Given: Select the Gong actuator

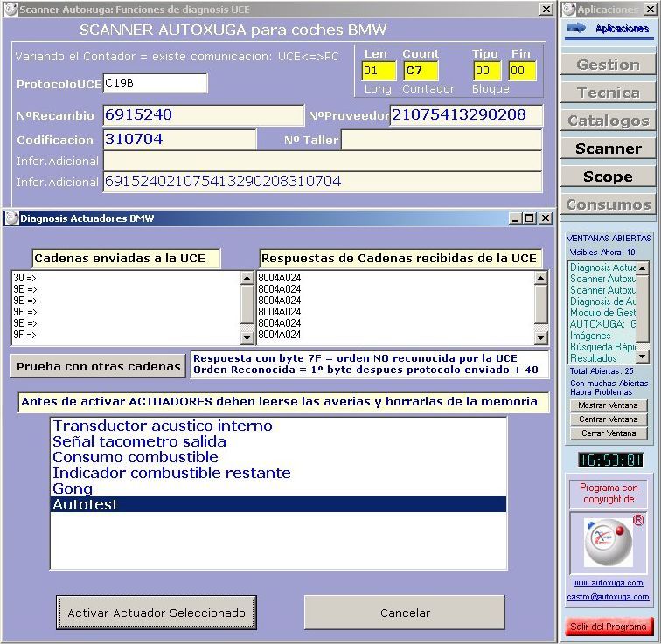Looking at the screenshot, I should click(x=278, y=488).
